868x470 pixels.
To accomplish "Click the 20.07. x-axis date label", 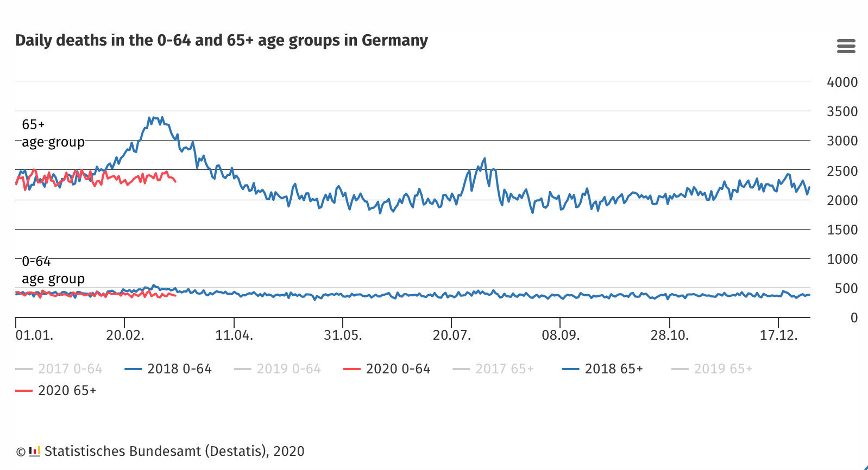I will 451,335.
